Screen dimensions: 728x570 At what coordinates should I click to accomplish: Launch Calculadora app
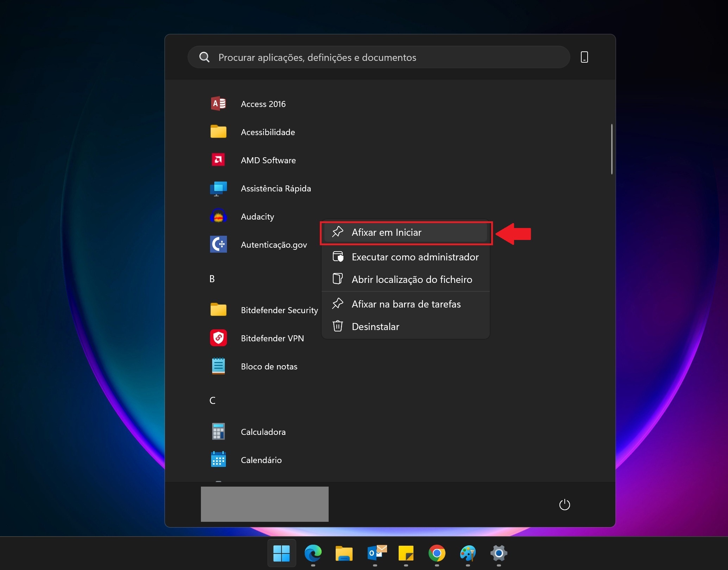tap(263, 432)
